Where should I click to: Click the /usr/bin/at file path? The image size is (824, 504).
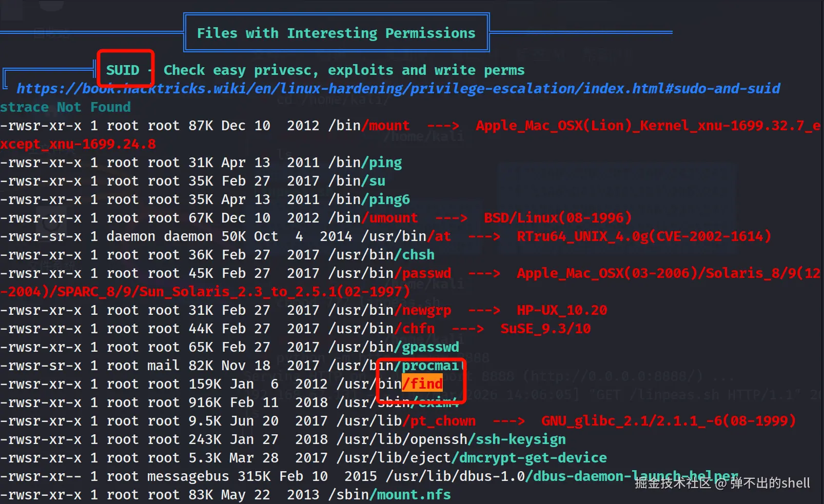(x=406, y=236)
